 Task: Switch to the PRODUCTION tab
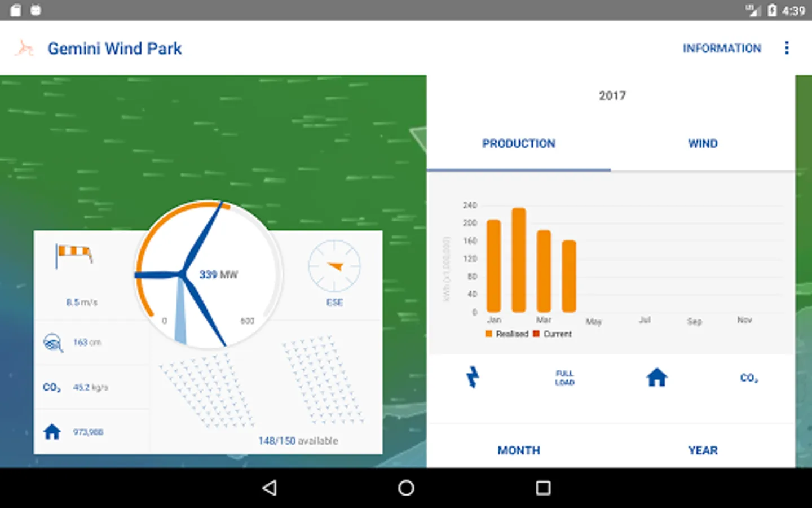(519, 144)
